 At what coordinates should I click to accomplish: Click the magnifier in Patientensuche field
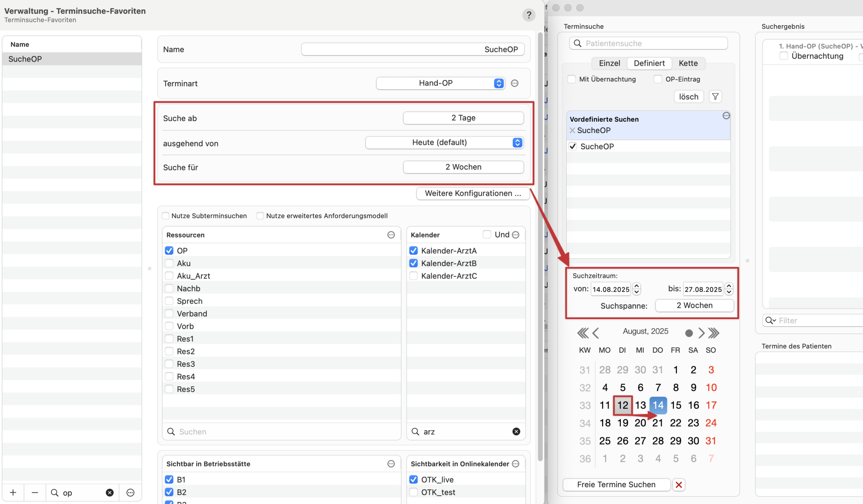(x=578, y=43)
